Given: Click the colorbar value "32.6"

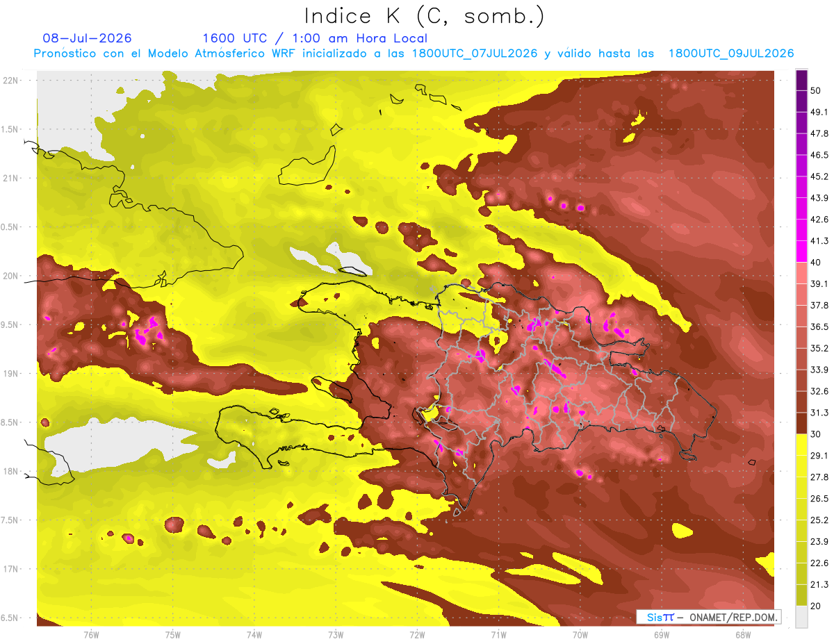Looking at the screenshot, I should tap(819, 391).
